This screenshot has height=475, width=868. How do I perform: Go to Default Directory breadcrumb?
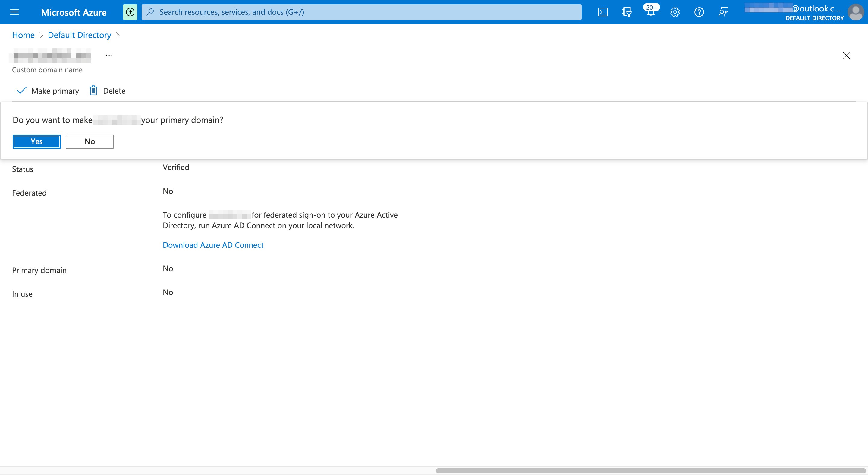coord(79,35)
